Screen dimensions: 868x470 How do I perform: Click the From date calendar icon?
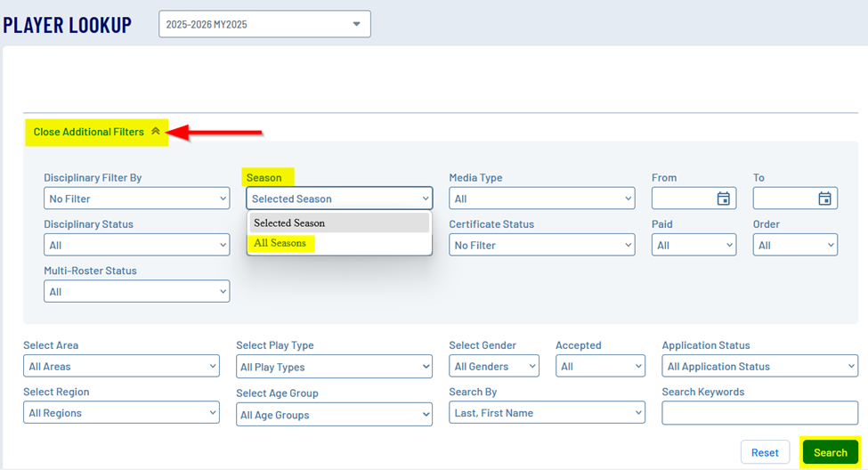pos(724,199)
